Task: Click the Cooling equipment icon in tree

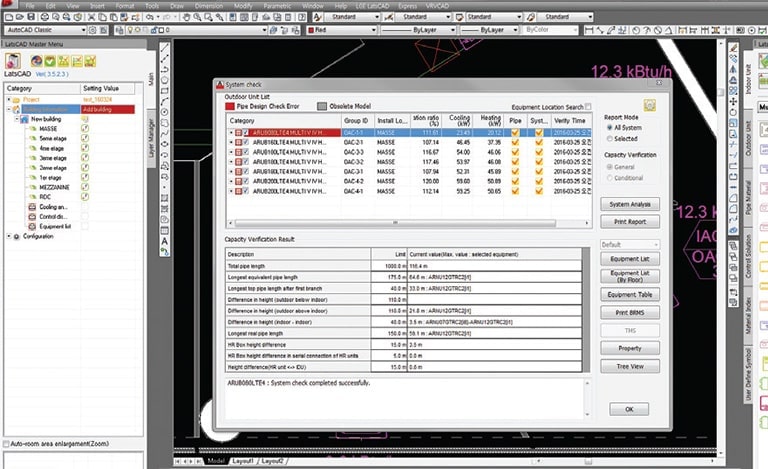Action: point(33,207)
